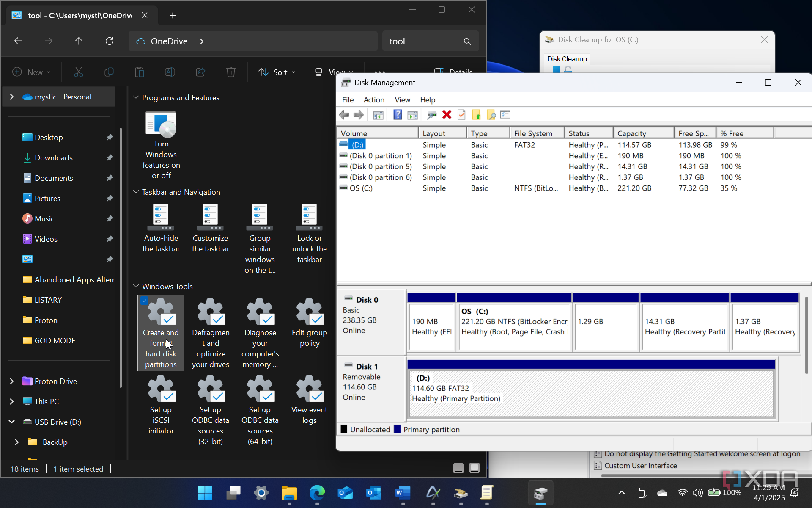Sort by File System column header
The image size is (812, 508).
tap(537, 133)
